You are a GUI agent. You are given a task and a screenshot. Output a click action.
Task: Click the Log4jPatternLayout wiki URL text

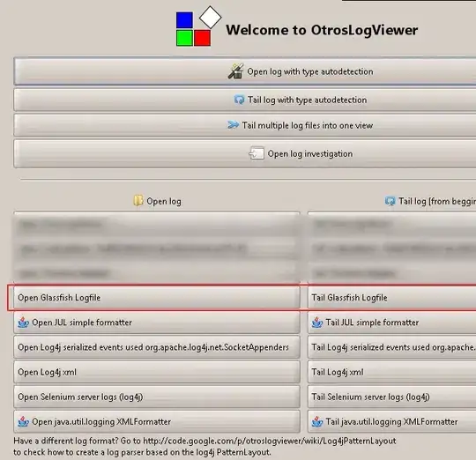pyautogui.click(x=269, y=441)
